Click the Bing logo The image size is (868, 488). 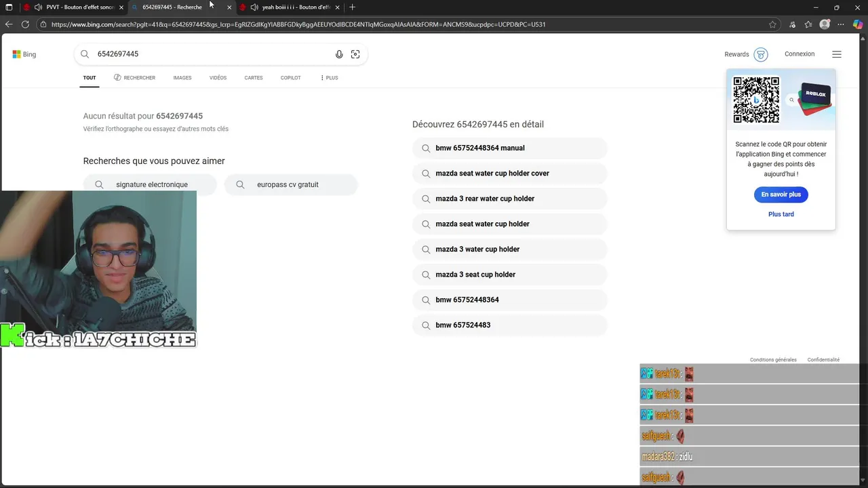[24, 54]
